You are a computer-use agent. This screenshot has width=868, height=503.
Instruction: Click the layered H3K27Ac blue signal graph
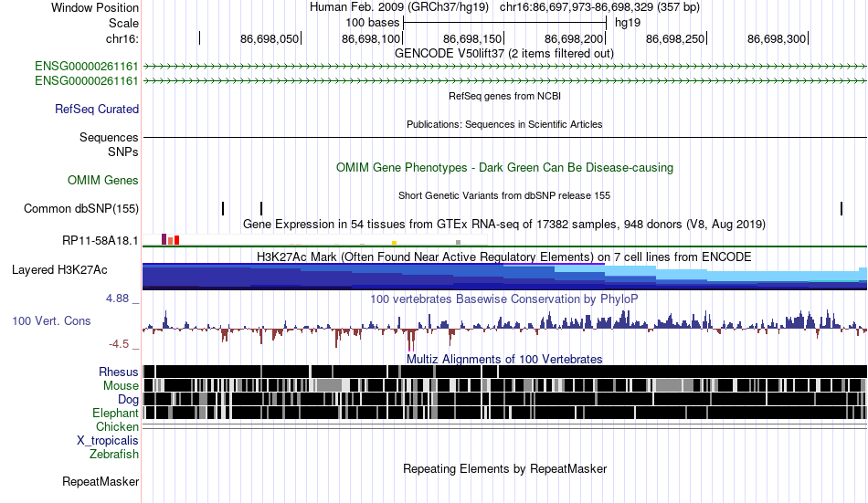(505, 276)
